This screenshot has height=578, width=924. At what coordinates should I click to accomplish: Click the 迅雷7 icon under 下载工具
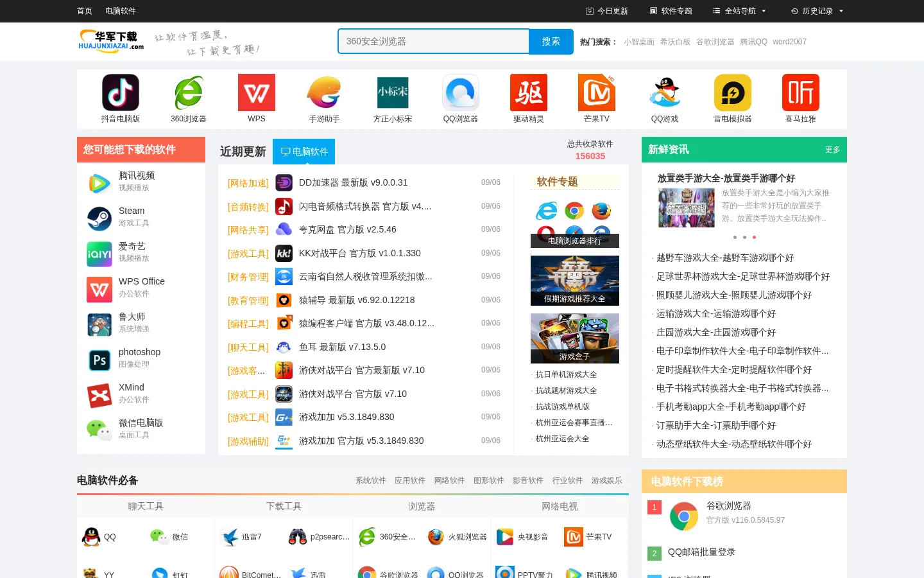[x=229, y=537]
